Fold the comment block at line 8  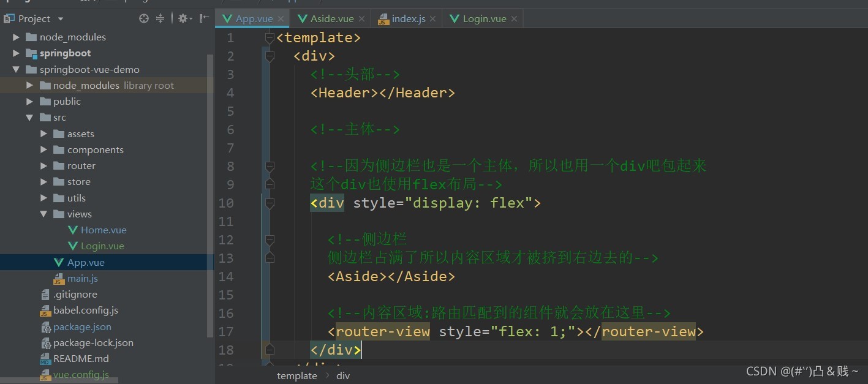pos(269,167)
